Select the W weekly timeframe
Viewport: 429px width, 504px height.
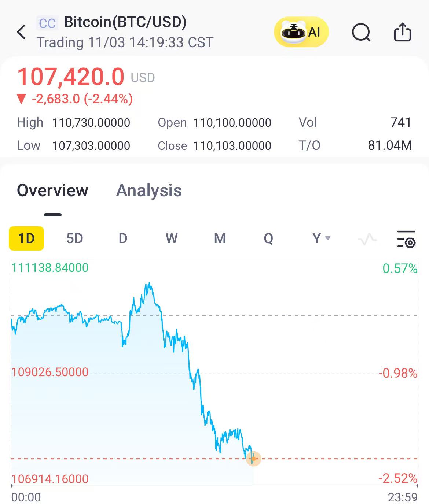click(171, 238)
